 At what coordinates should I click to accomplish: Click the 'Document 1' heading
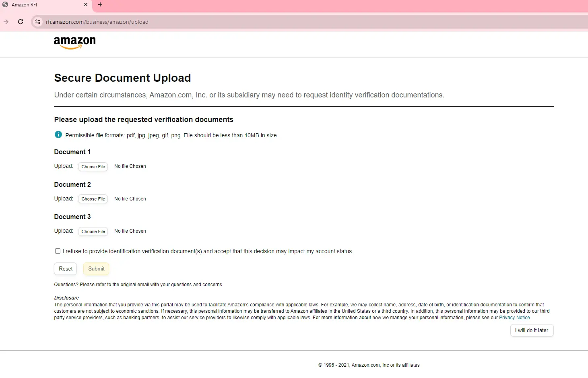72,152
